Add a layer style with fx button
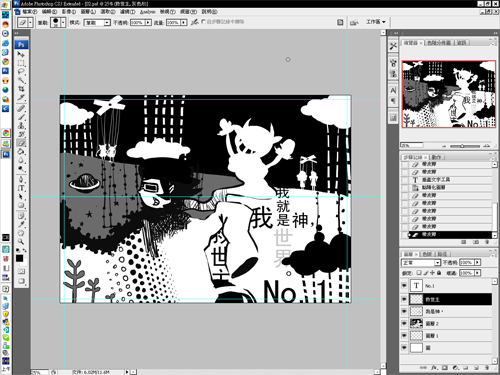This screenshot has width=500, height=375. 434,368
